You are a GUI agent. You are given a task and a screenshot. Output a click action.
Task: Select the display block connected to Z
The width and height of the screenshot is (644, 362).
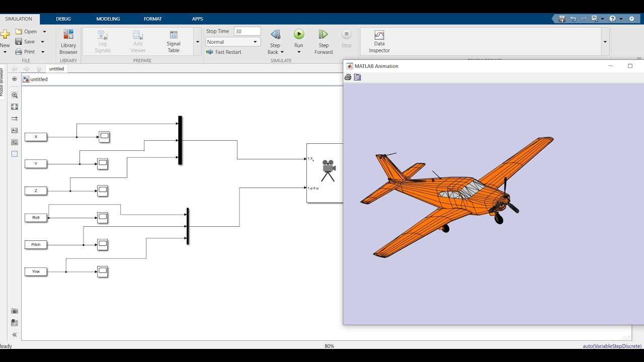[103, 191]
